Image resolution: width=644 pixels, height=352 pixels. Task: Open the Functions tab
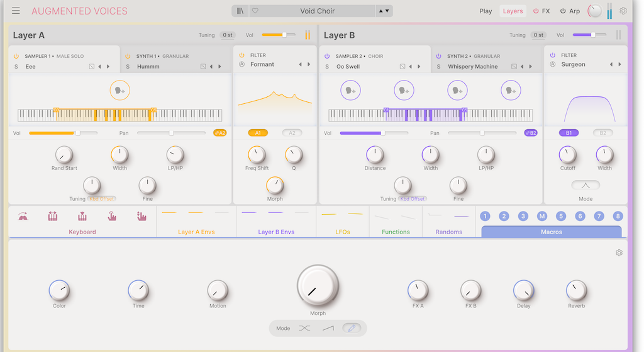(396, 232)
